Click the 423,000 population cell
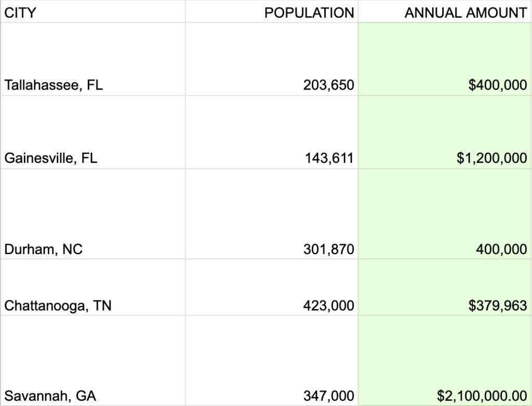Viewport: 532px width, 406px height. tap(328, 306)
